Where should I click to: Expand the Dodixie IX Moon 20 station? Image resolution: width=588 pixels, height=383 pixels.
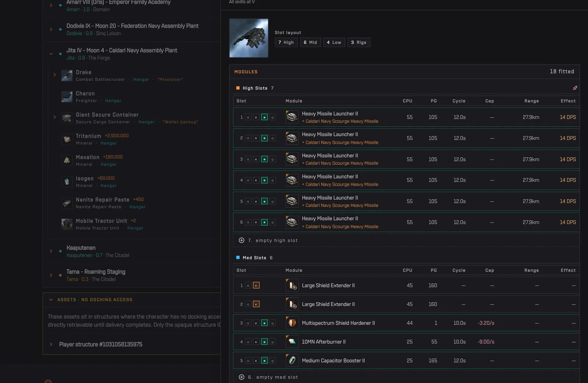(x=51, y=29)
